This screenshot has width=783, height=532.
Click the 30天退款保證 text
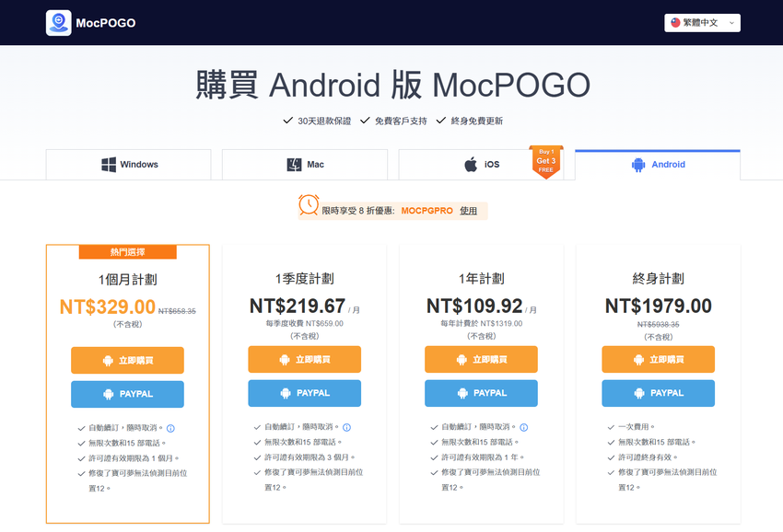tap(324, 121)
